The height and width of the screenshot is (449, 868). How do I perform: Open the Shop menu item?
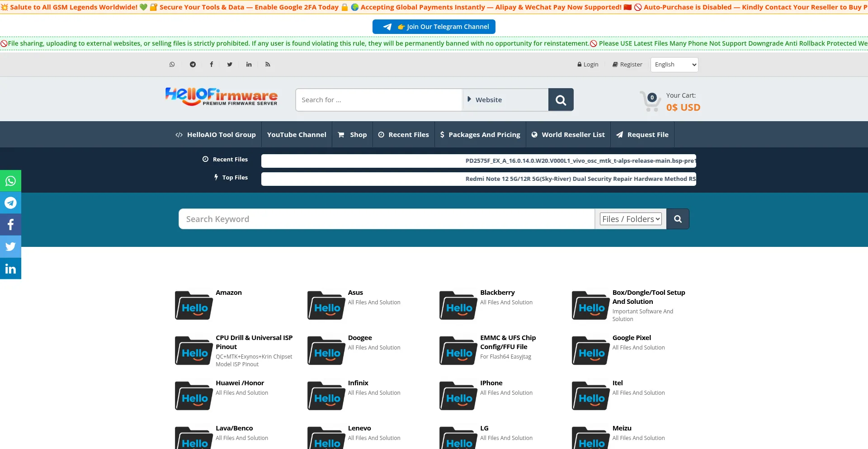tap(352, 135)
